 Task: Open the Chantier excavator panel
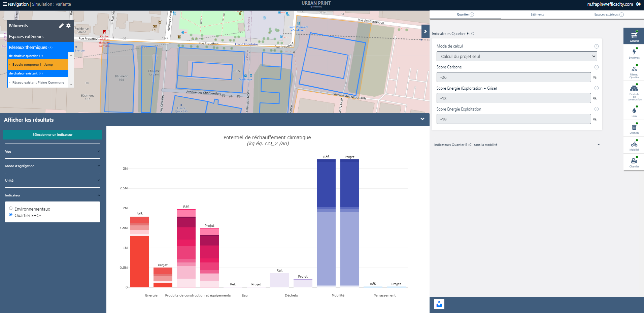click(634, 162)
